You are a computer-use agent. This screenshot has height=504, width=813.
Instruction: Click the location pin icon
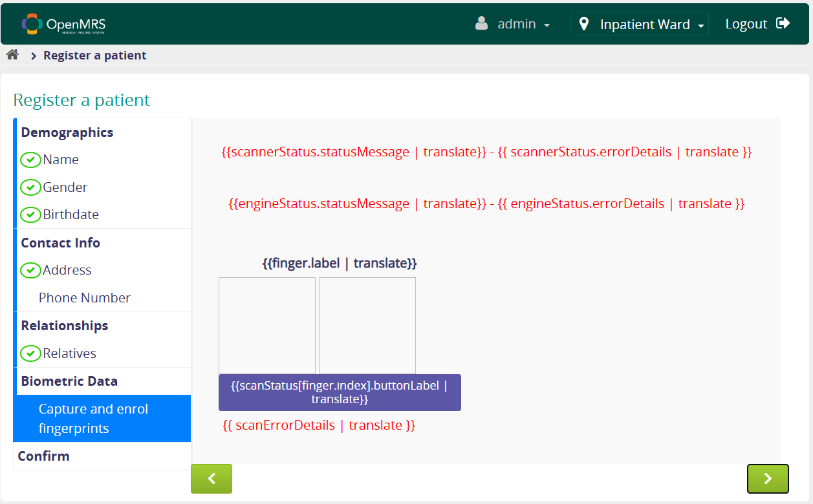point(584,25)
